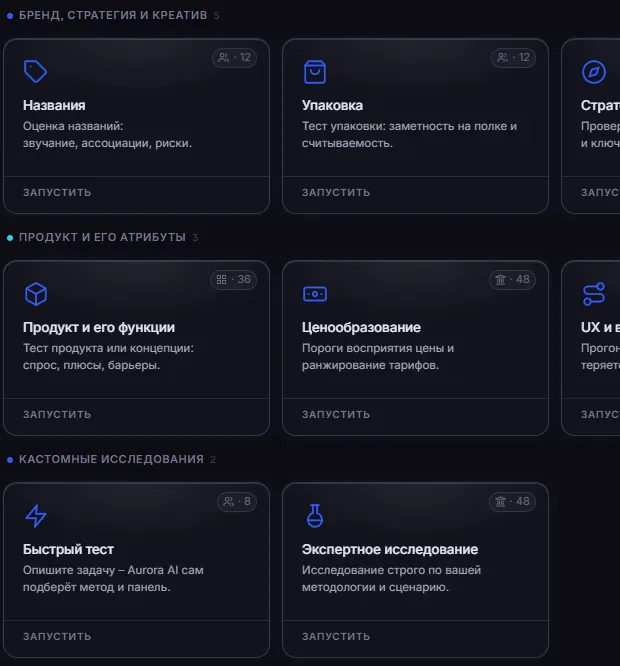The width and height of the screenshot is (620, 666).
Task: Launch the strategy card via its Запустить button
Action: pyautogui.click(x=600, y=192)
